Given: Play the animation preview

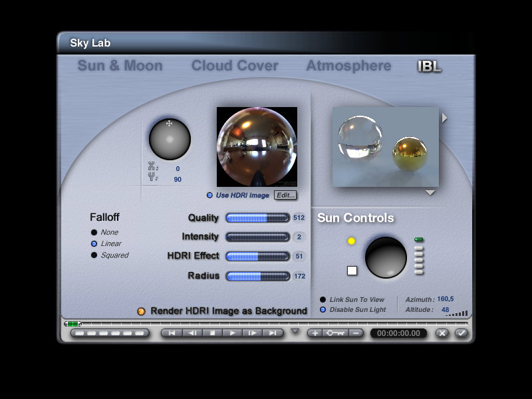Looking at the screenshot, I should [x=232, y=333].
